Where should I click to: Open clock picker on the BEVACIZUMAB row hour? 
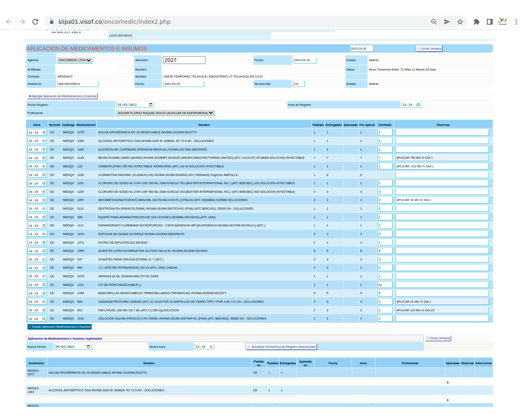click(x=44, y=158)
